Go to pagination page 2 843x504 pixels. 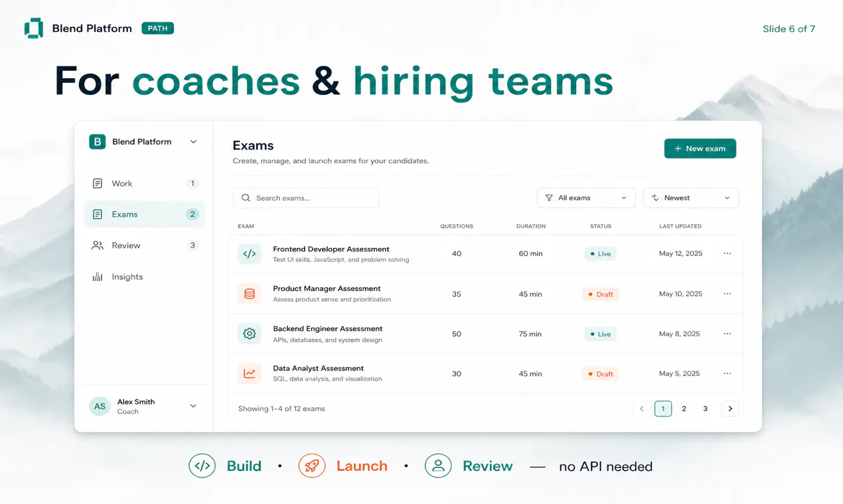pos(684,409)
